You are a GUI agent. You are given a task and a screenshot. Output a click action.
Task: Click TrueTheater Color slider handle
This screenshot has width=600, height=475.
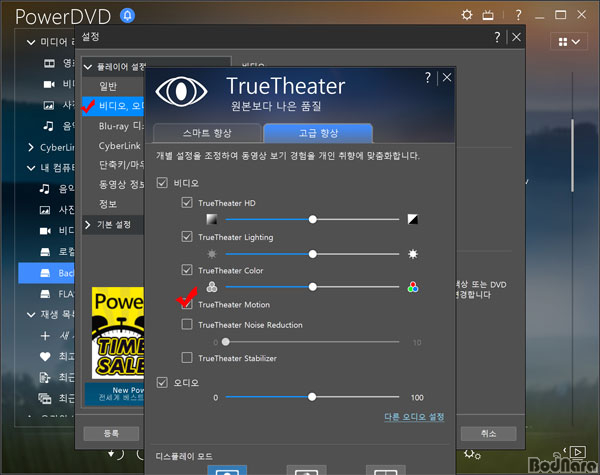[x=313, y=287]
